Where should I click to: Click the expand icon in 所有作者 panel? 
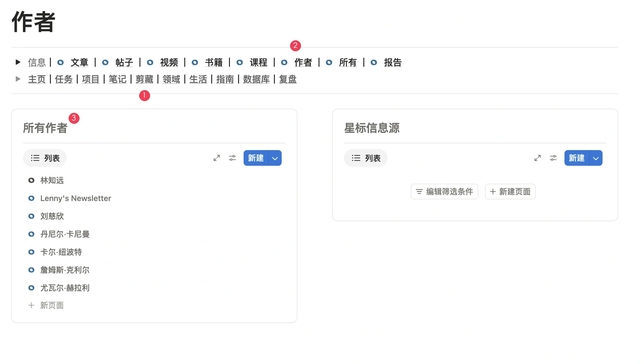coord(217,158)
